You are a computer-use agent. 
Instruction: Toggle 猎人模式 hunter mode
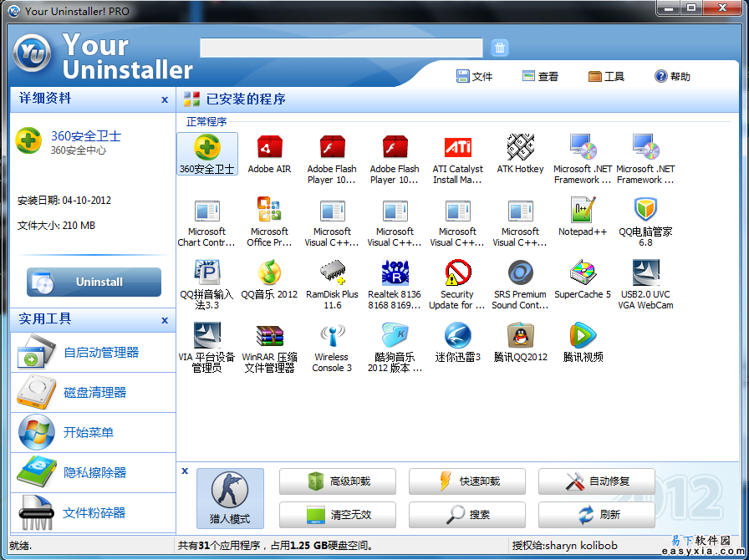point(230,498)
